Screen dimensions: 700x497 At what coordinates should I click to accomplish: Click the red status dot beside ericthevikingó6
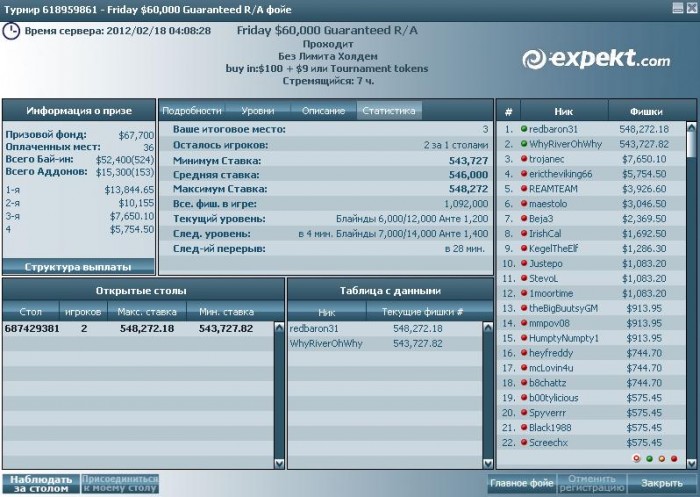(524, 174)
